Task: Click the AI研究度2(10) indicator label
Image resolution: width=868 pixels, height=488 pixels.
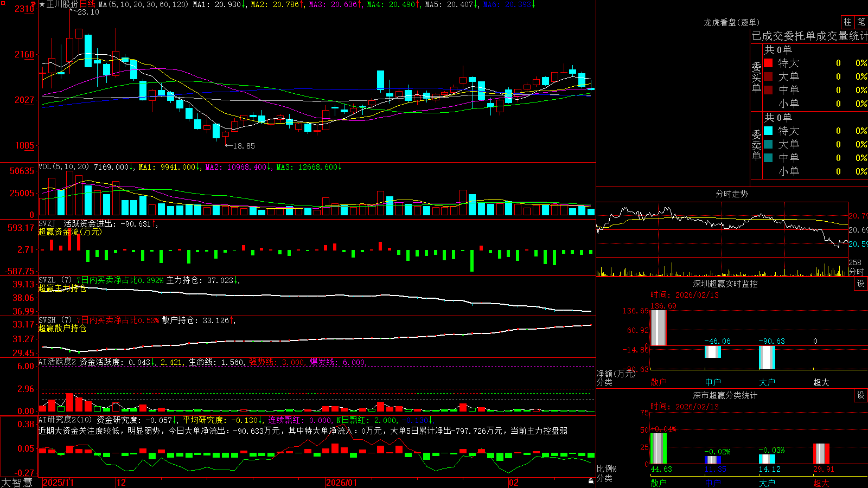Action: [x=65, y=420]
